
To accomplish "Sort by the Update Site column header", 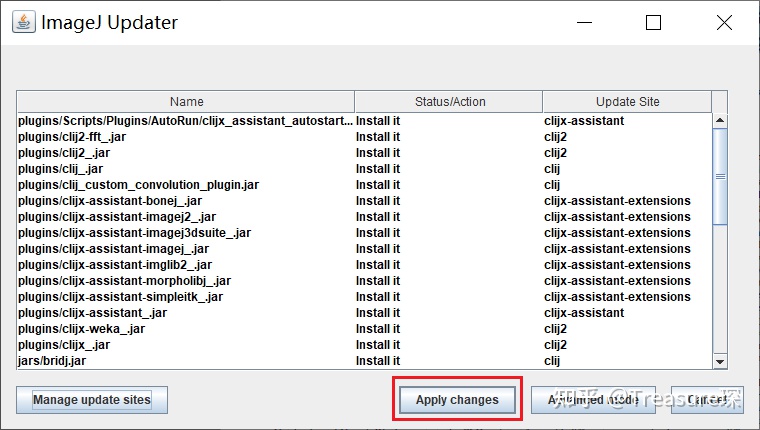I will coord(627,102).
